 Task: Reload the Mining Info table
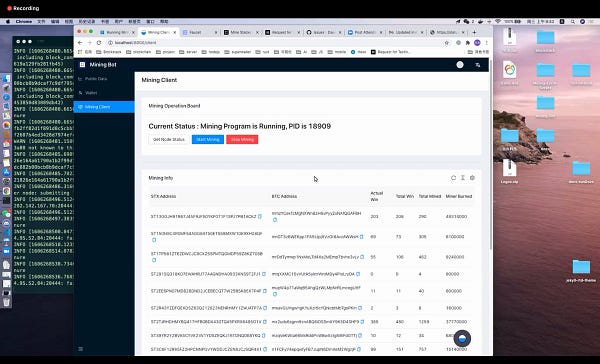point(453,178)
